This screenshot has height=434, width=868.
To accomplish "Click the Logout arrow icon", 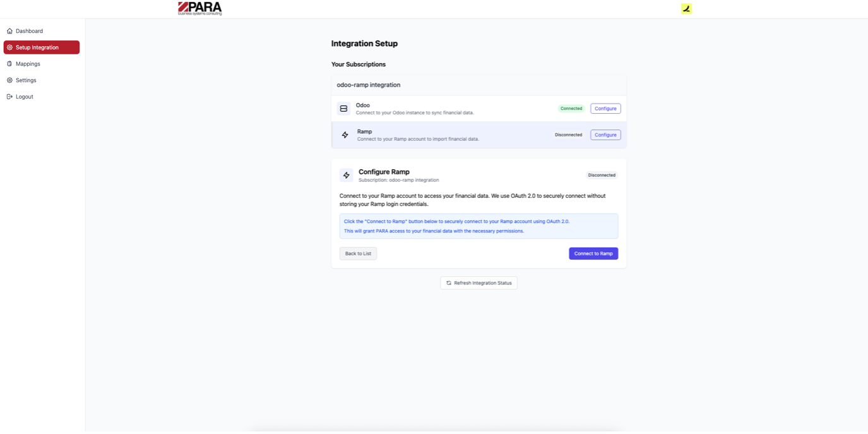I will pos(9,97).
